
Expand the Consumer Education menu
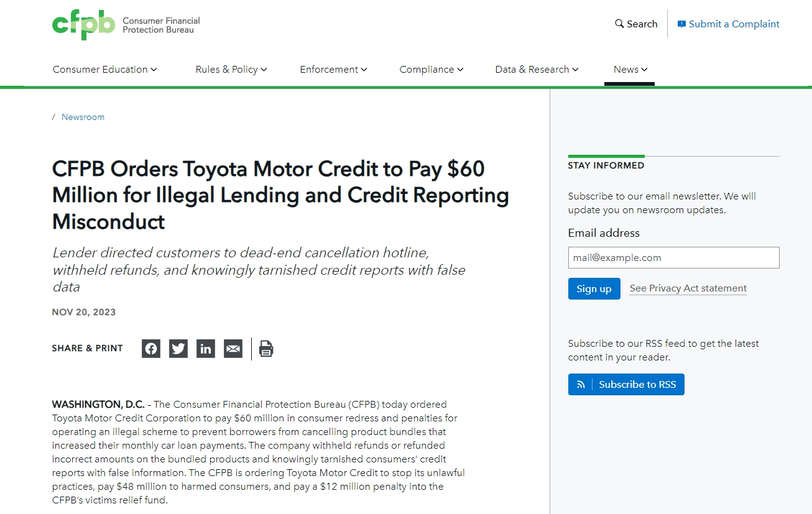(x=104, y=70)
